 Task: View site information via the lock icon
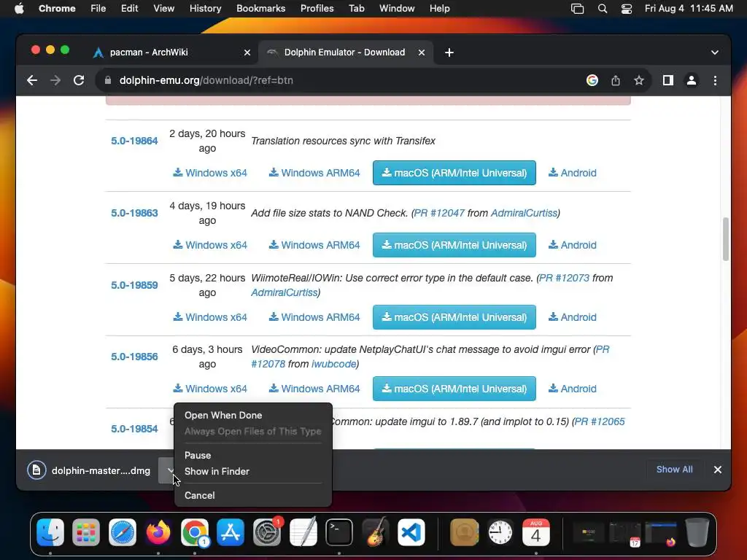click(x=108, y=80)
